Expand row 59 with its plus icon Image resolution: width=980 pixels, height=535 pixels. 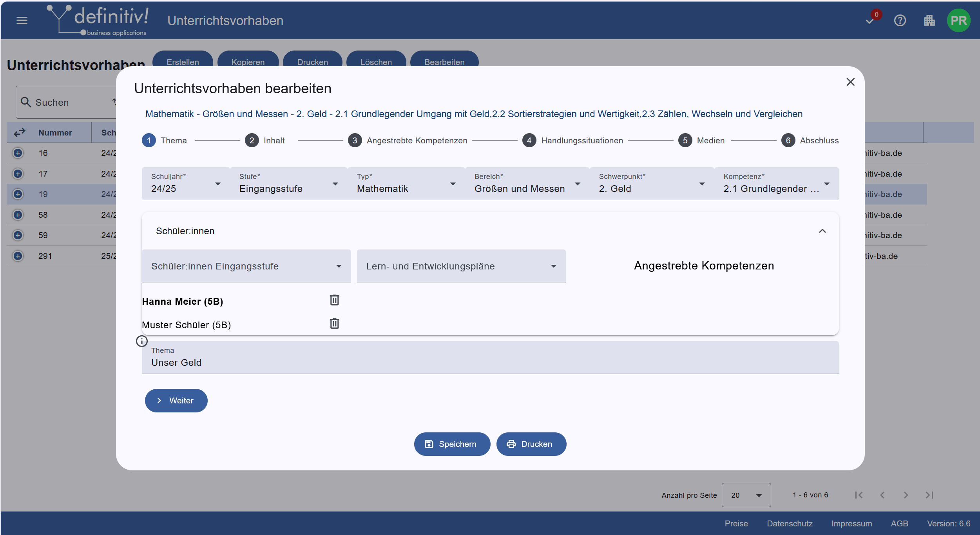18,235
